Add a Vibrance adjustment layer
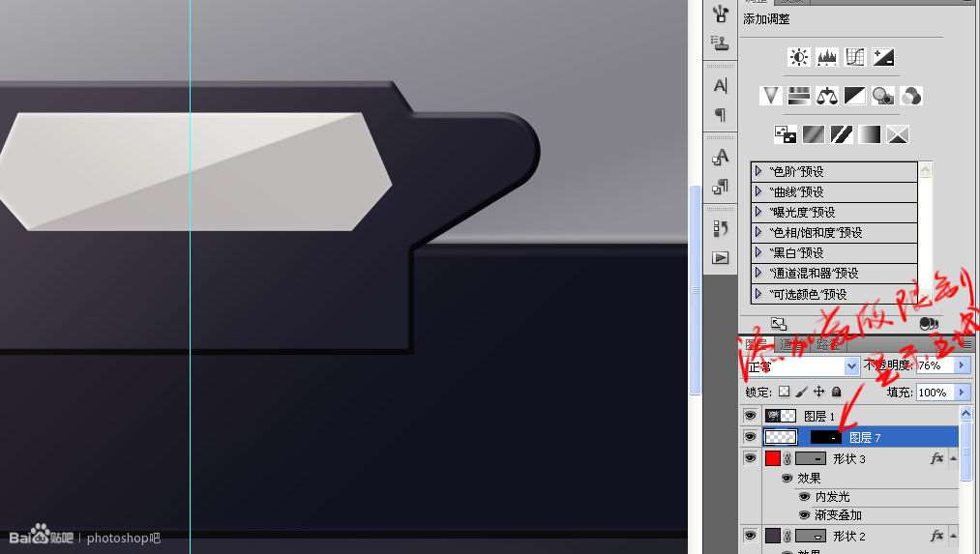Image resolution: width=980 pixels, height=554 pixels. click(771, 96)
